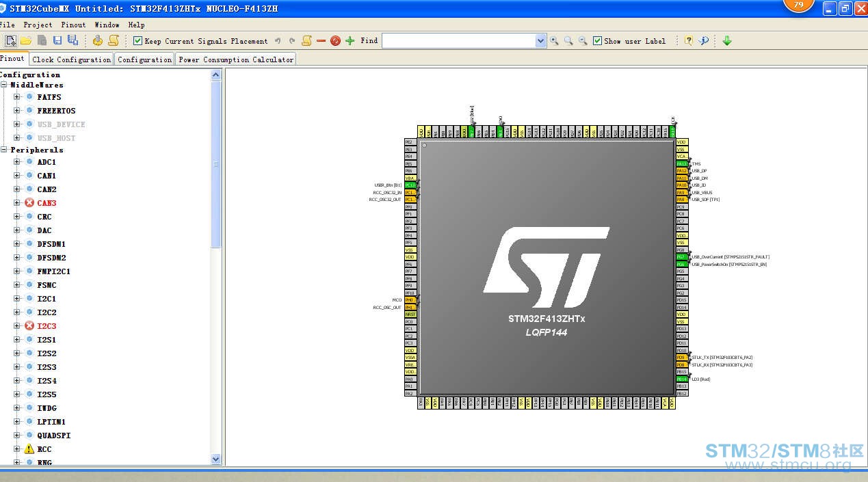Screen dimensions: 868x482
Task: Click the blue dot icon beside QUADSPI
Action: tap(29, 436)
